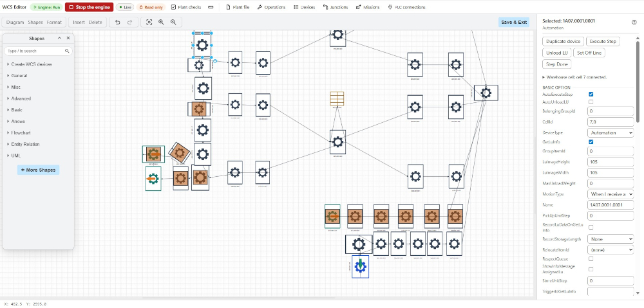Click the CellId input field
This screenshot has height=308, width=644.
coord(611,122)
